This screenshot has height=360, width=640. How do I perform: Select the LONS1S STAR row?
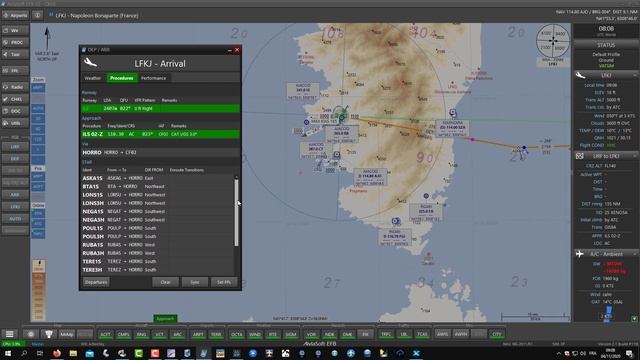tap(158, 195)
